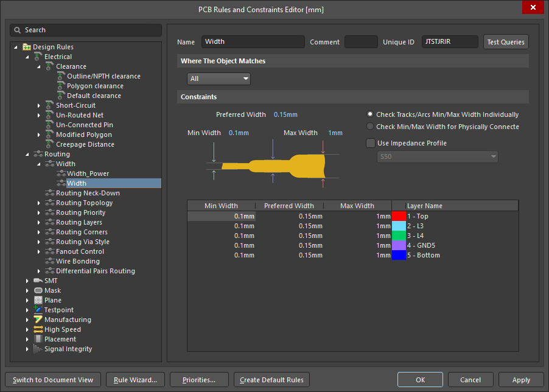Select the Width_Power rule in tree

tap(88, 173)
